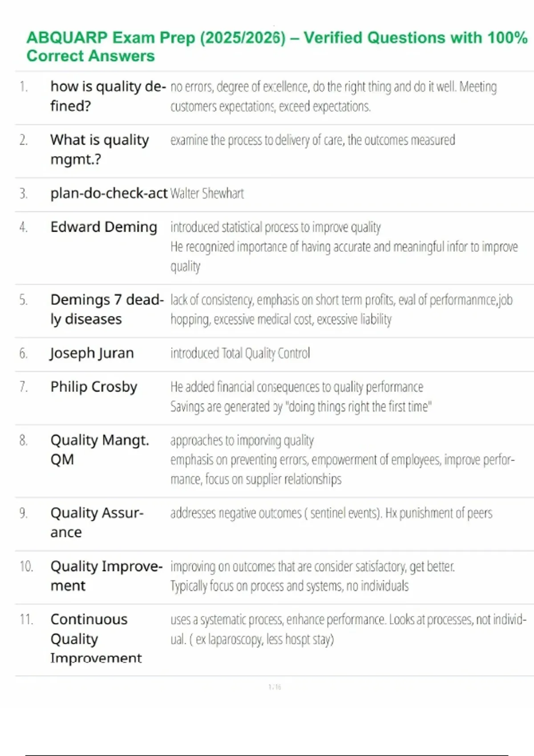Click the definition mentioning sentinel events
The height and width of the screenshot is (756, 534).
pos(331,513)
